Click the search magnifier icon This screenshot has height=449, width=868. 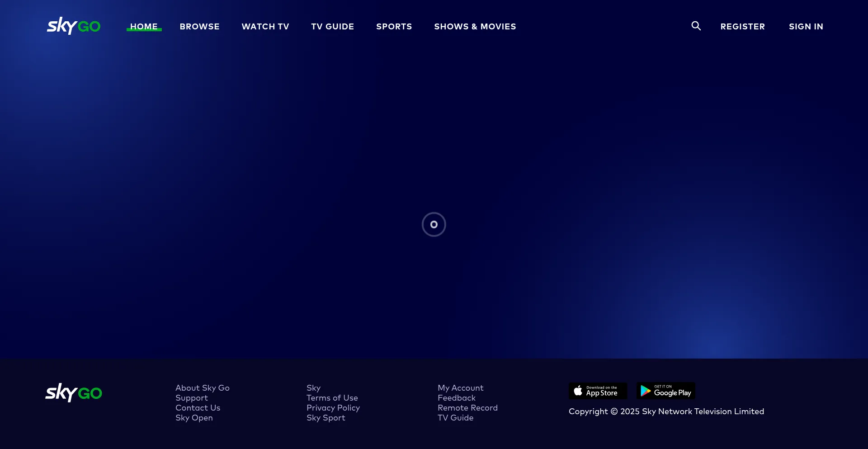pos(696,26)
